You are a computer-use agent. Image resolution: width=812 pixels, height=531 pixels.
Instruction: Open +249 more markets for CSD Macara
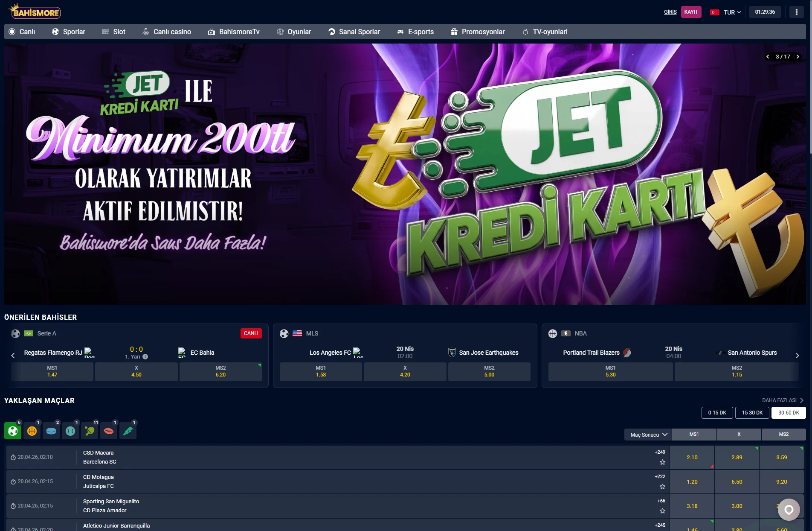(660, 452)
